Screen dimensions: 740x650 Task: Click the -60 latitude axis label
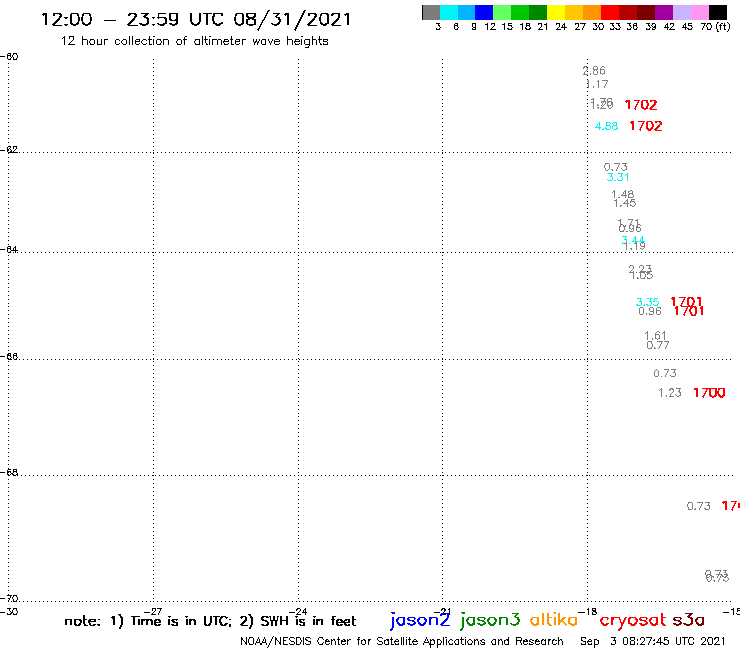pyautogui.click(x=9, y=57)
